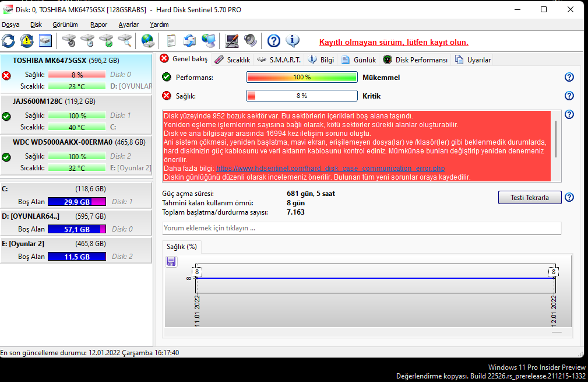The width and height of the screenshot is (588, 382).
Task: Open the Uyarılar tab
Action: click(473, 60)
